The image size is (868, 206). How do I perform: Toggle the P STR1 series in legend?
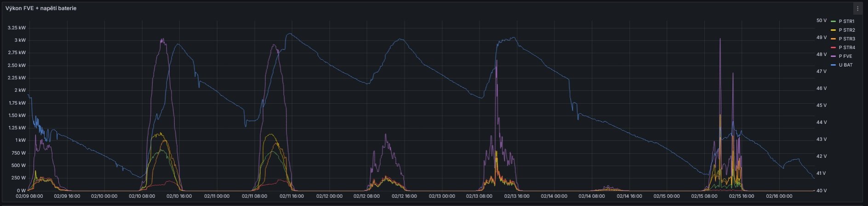pyautogui.click(x=846, y=21)
